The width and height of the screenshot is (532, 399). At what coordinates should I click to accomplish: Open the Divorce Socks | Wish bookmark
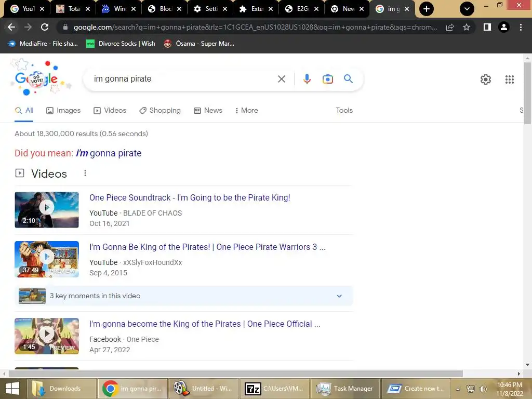coord(121,44)
